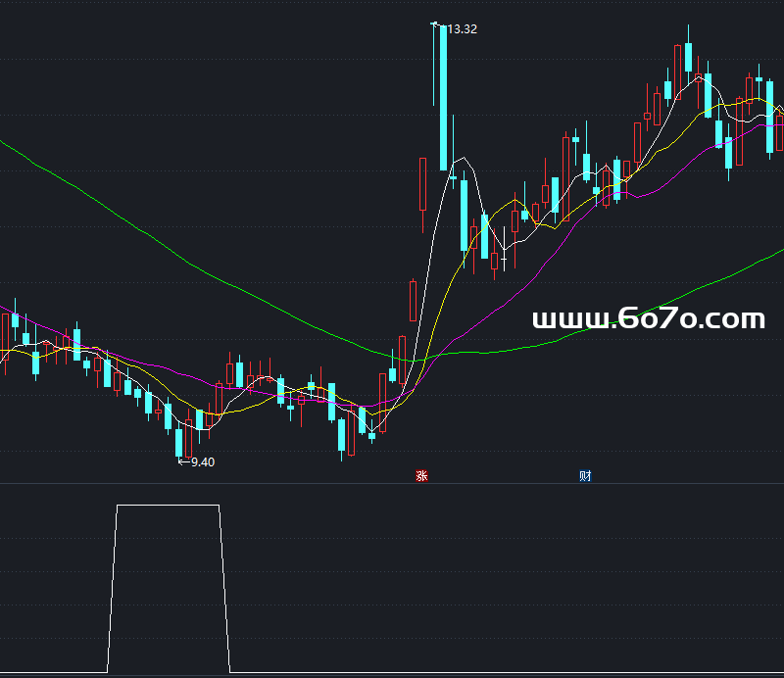Screen dimensions: 784x678
Task: Select the 9.40 lowest price label
Action: click(202, 462)
